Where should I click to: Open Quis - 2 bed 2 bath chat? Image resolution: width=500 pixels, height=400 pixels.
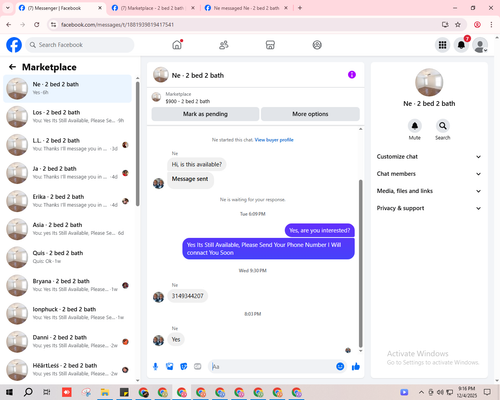(68, 257)
